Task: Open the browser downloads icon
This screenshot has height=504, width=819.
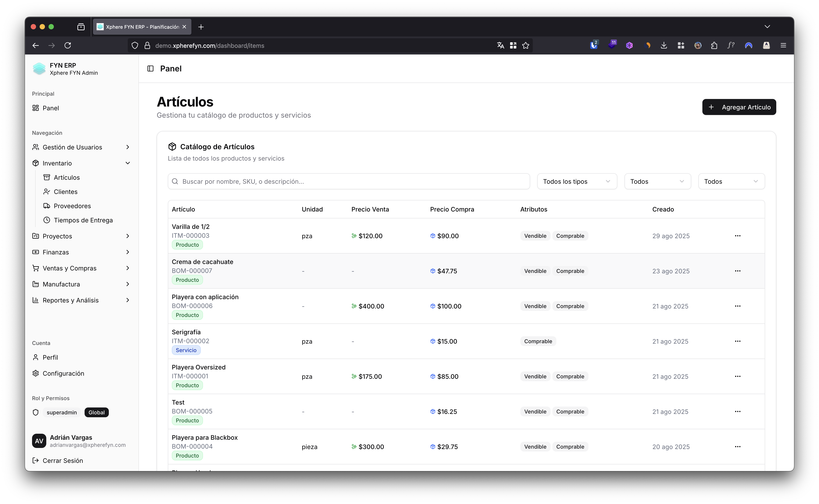Action: (664, 45)
